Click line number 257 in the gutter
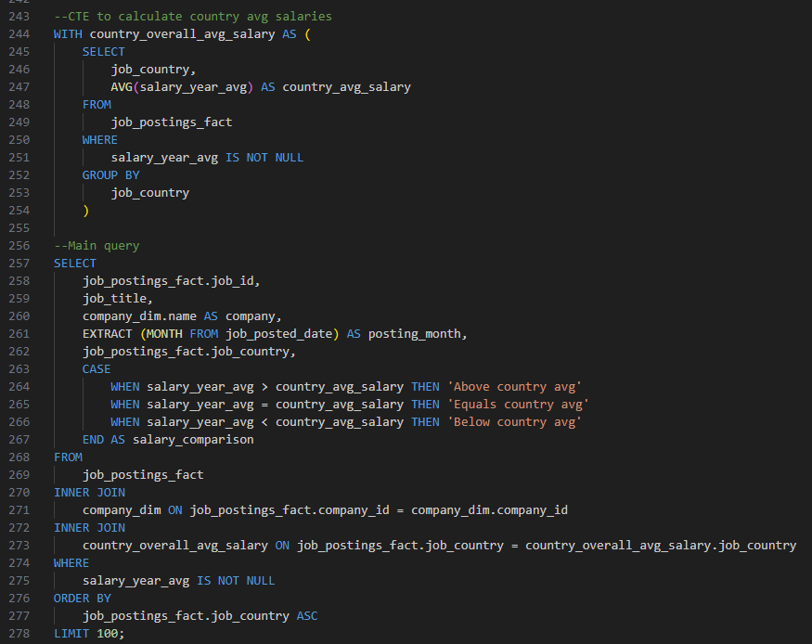812x644 pixels. pyautogui.click(x=19, y=264)
